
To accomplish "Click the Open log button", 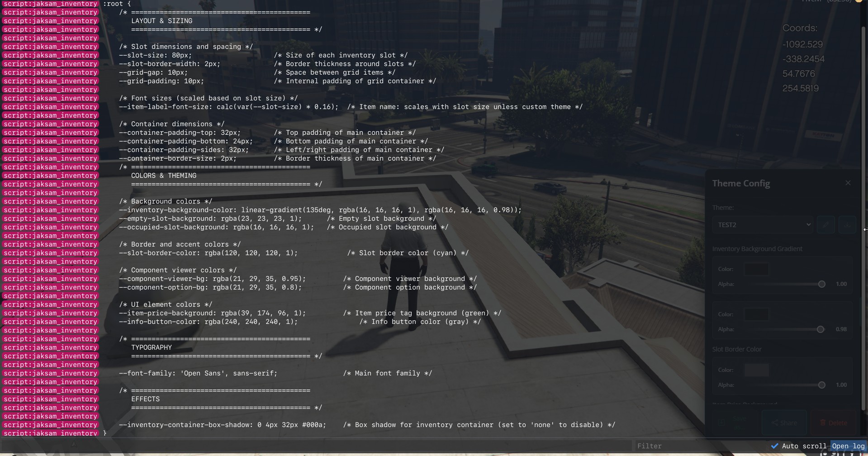I will [848, 446].
